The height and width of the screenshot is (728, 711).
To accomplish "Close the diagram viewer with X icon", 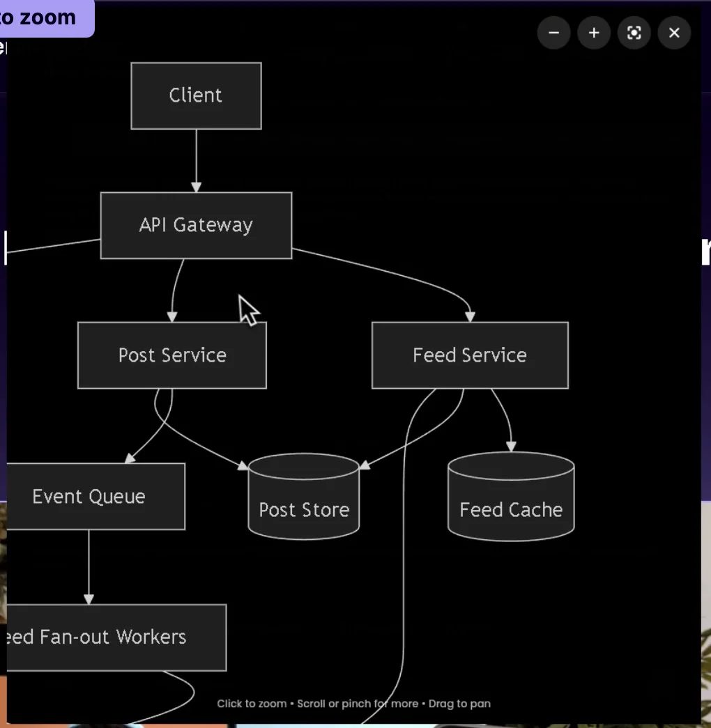I will 674,33.
